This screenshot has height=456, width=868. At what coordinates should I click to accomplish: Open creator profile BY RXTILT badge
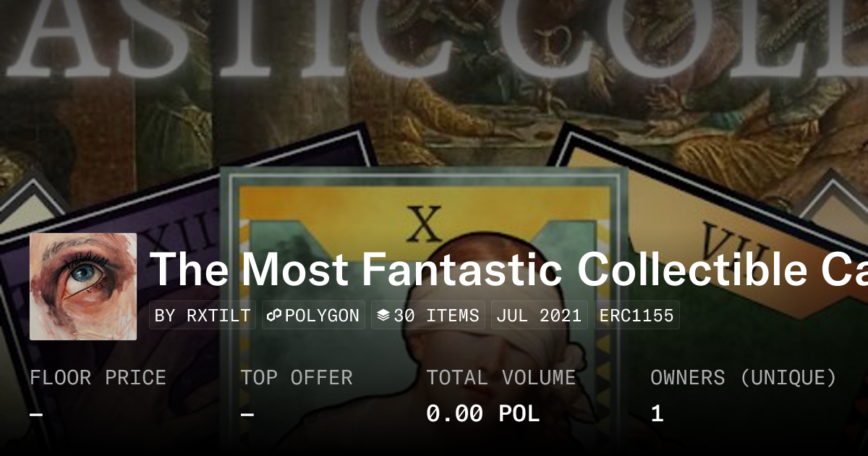coord(203,316)
